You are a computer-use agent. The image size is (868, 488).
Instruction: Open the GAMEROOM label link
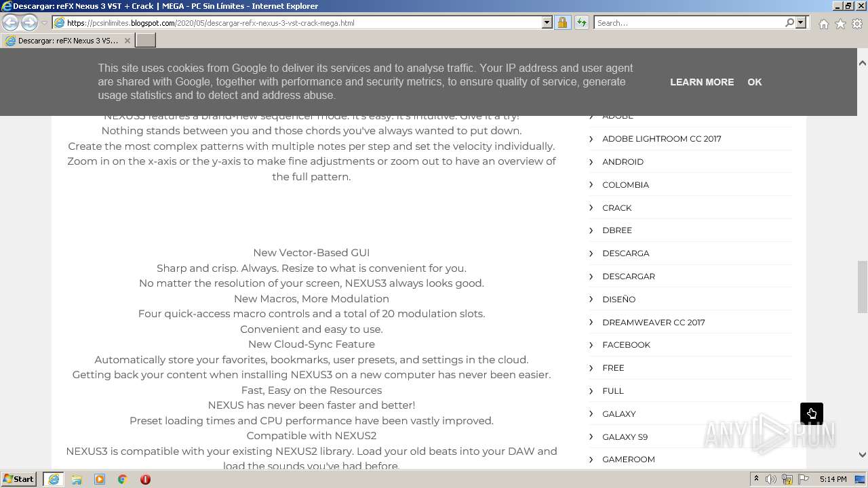tap(628, 460)
